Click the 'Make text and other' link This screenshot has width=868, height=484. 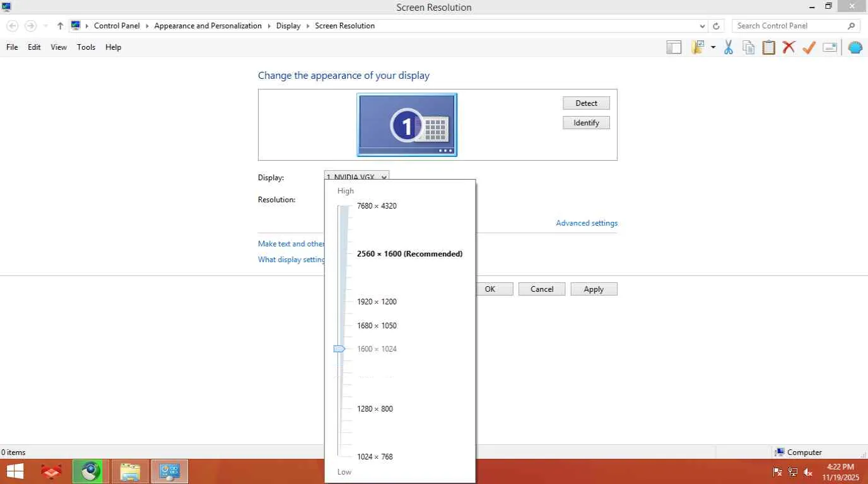[291, 244]
